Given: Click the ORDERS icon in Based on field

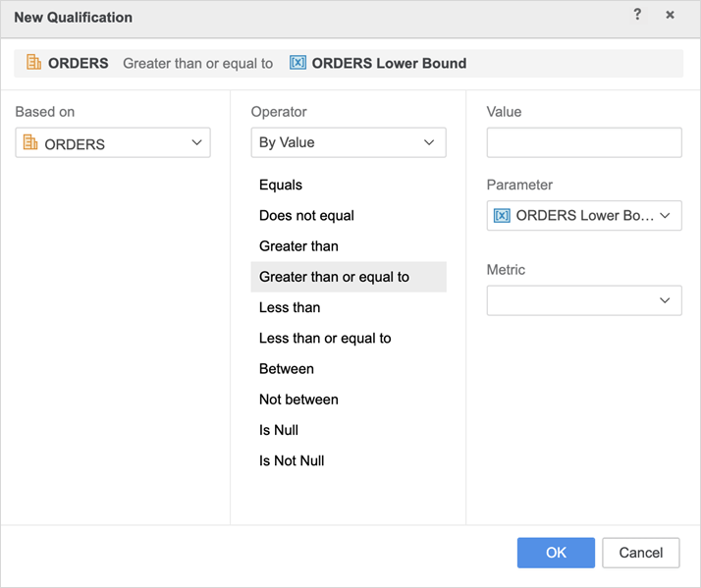Looking at the screenshot, I should [29, 143].
